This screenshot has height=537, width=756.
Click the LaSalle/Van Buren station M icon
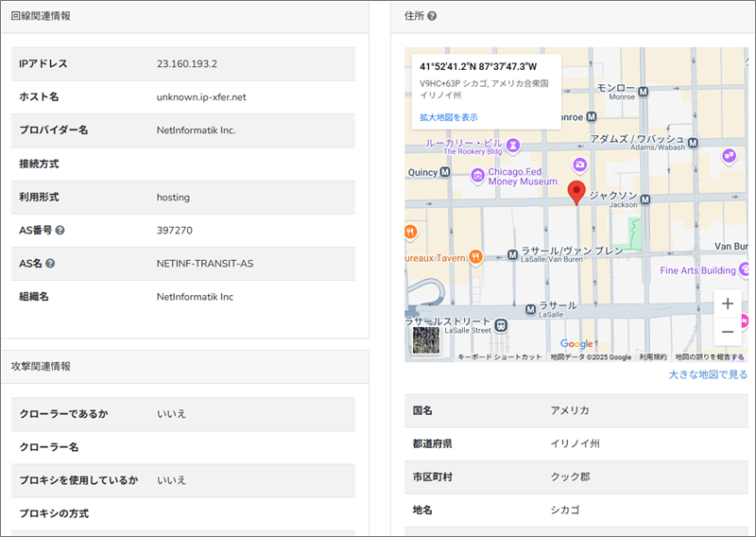click(512, 254)
